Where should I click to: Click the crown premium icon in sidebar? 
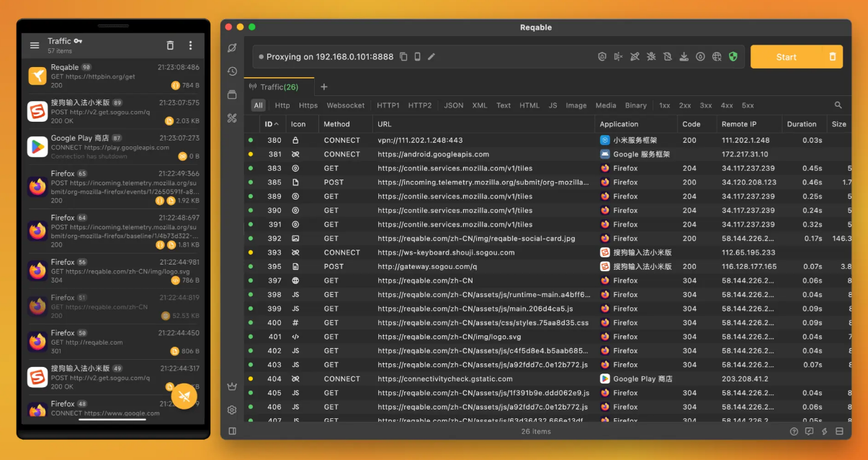232,386
